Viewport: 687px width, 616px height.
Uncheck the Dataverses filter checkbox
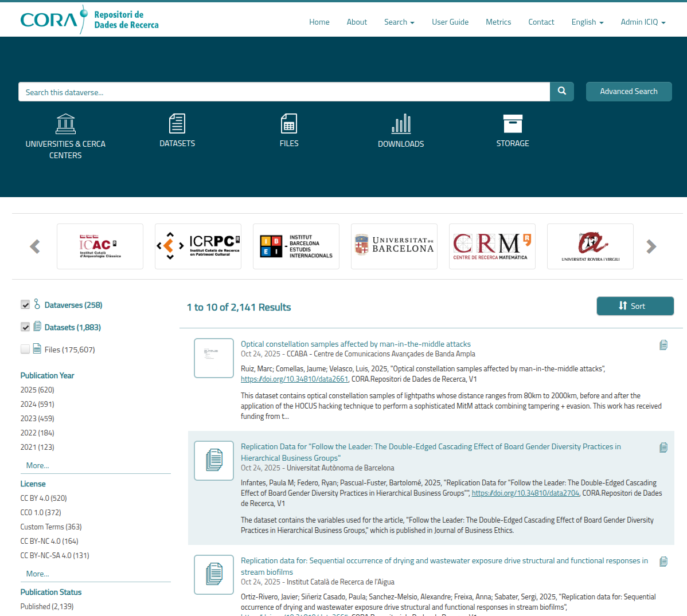pos(25,305)
